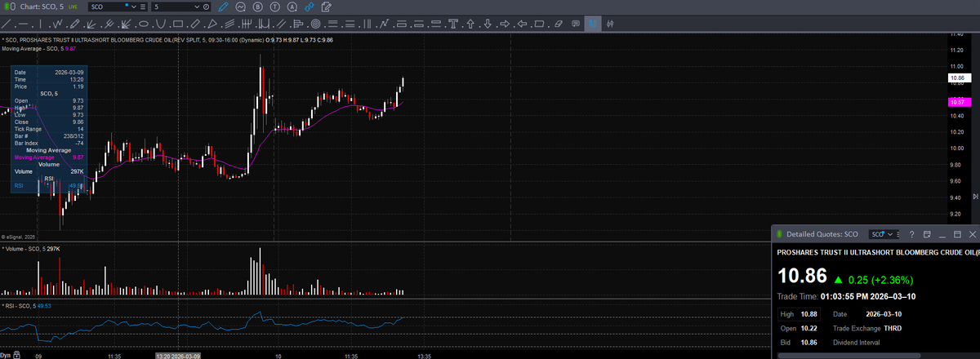The image size is (980, 359).
Task: Open the symbol list menu icon beside SCO
Action: [x=143, y=7]
